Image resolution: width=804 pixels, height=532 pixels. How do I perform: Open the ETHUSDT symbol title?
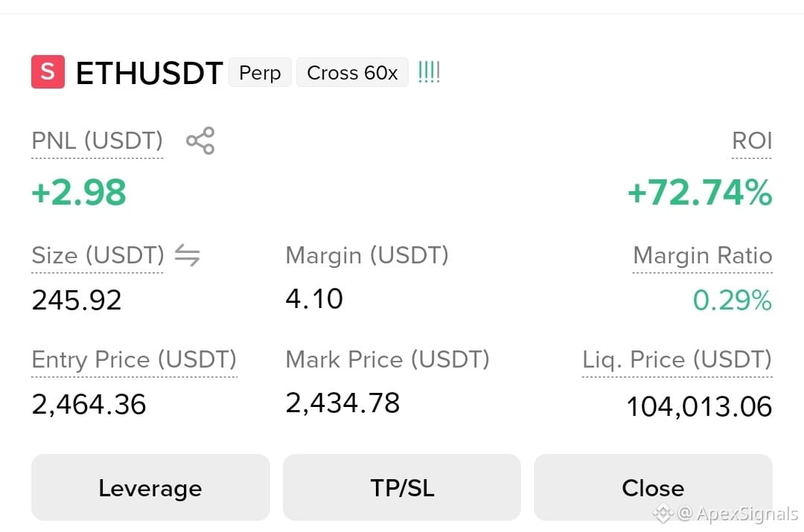149,73
